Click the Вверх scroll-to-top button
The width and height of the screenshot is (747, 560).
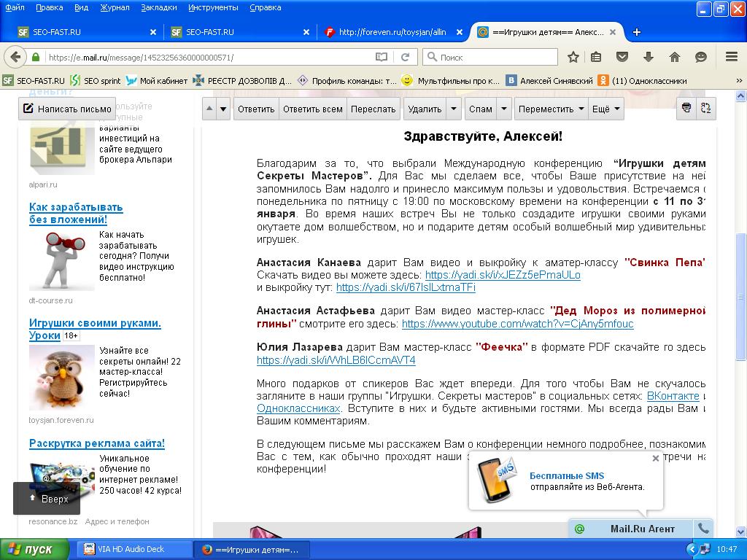47,499
